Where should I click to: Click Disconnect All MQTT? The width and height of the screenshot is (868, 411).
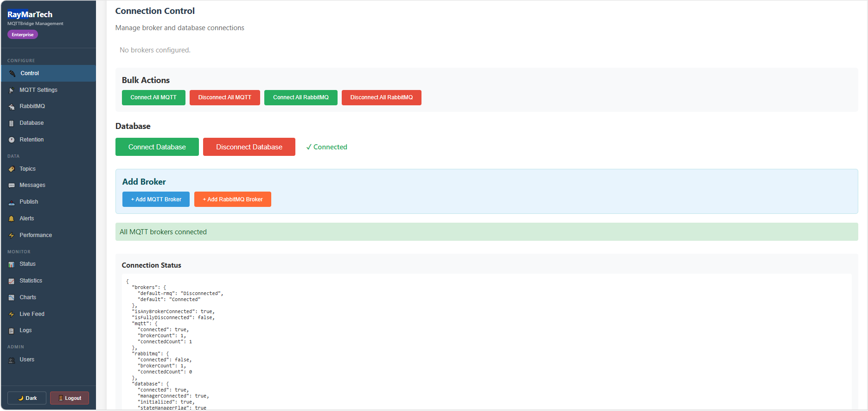(225, 97)
